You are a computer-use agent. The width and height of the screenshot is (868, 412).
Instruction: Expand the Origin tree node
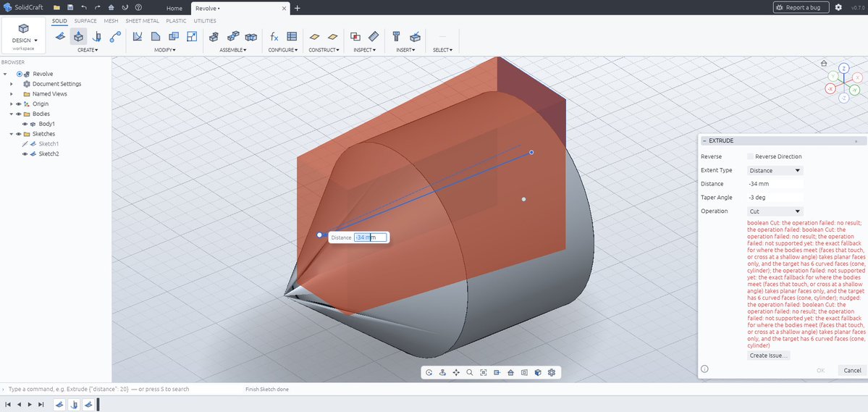[x=12, y=104]
